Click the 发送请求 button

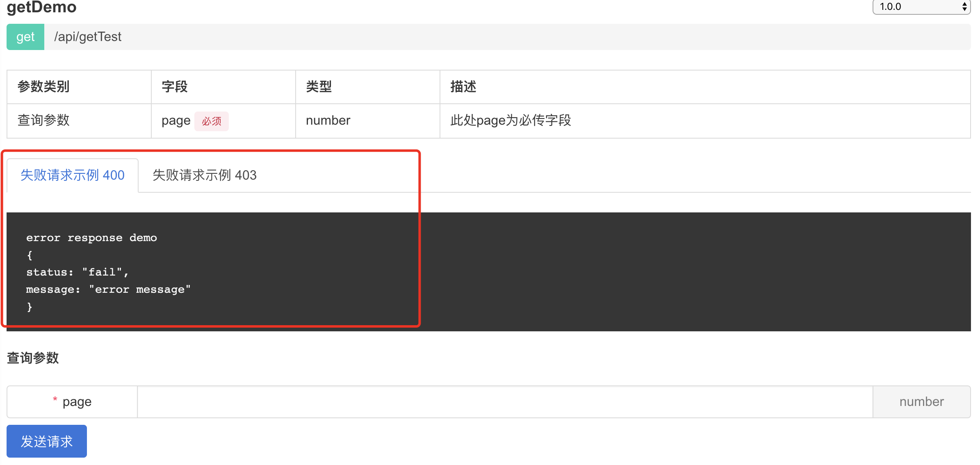[47, 441]
